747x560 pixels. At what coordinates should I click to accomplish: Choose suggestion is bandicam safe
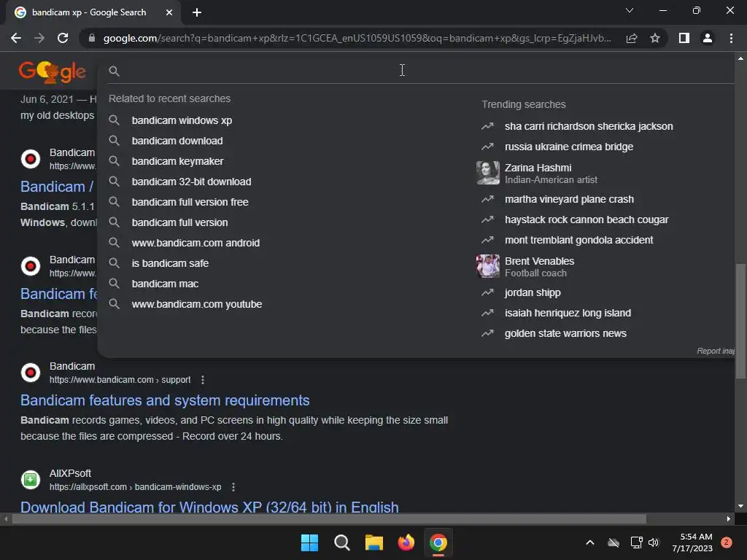pyautogui.click(x=170, y=263)
